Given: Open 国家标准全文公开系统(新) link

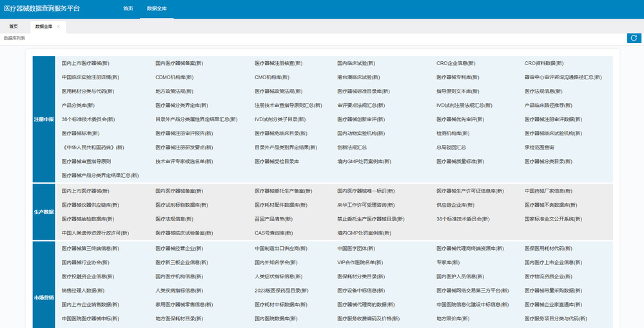Looking at the screenshot, I should click(553, 219).
